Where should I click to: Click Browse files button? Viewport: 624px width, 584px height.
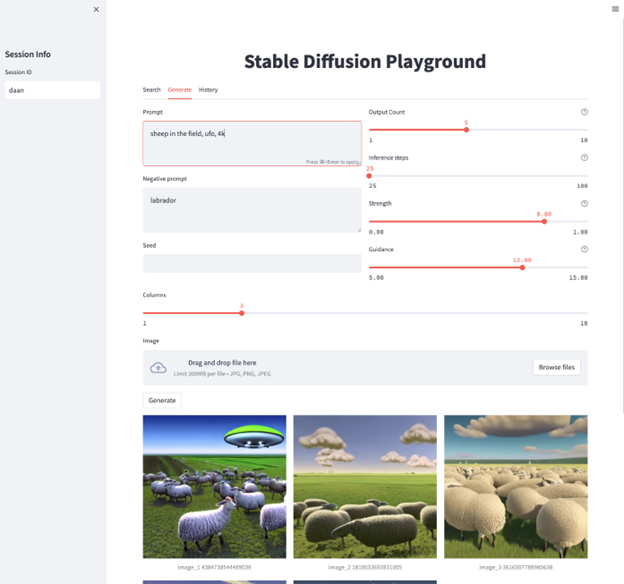point(556,367)
